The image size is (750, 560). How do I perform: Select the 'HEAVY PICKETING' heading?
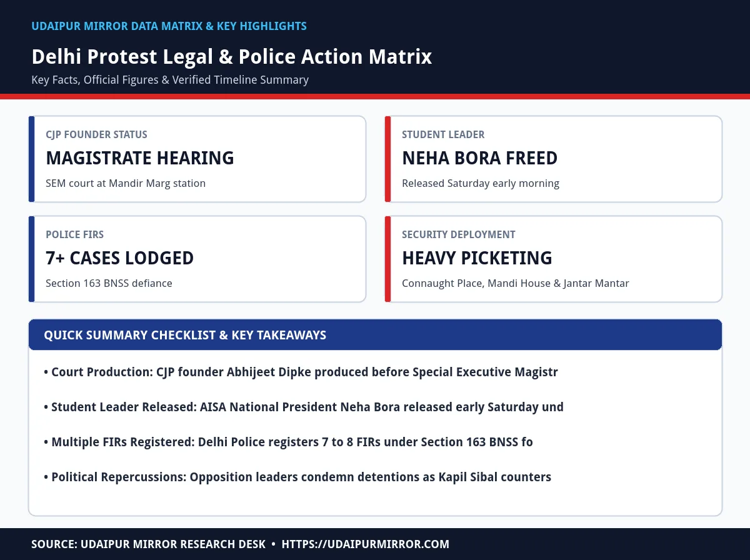click(477, 258)
